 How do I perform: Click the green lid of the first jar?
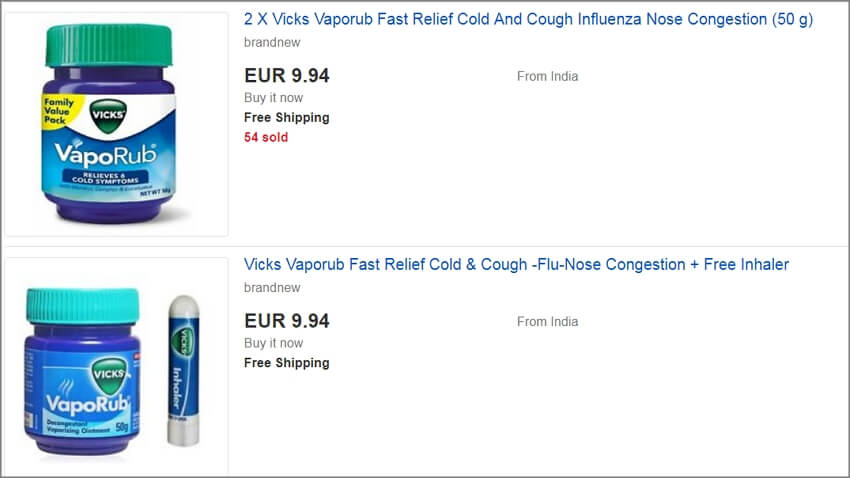coord(108,46)
